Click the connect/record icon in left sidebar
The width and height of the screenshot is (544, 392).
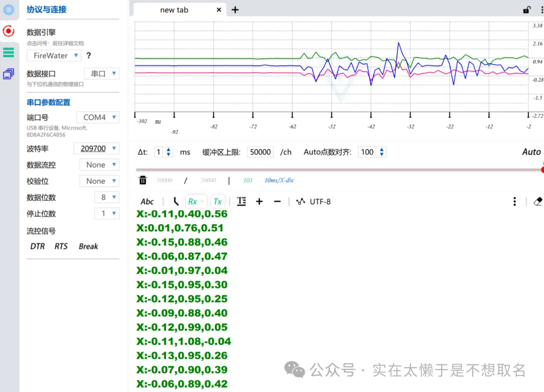[x=9, y=31]
